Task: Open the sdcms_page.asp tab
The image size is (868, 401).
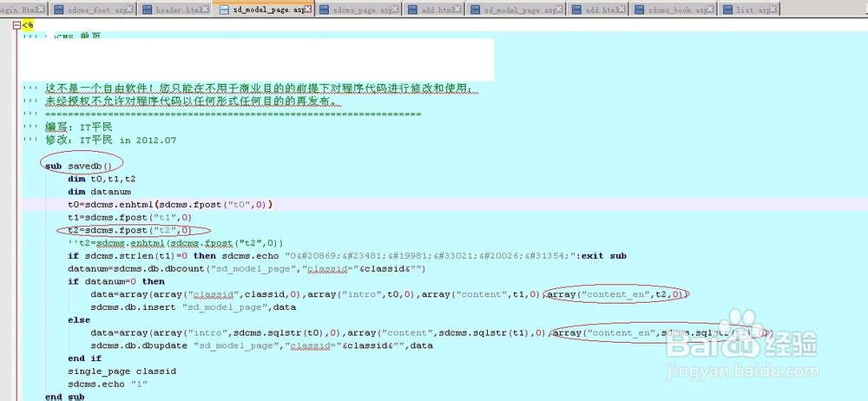Action: coord(358,10)
